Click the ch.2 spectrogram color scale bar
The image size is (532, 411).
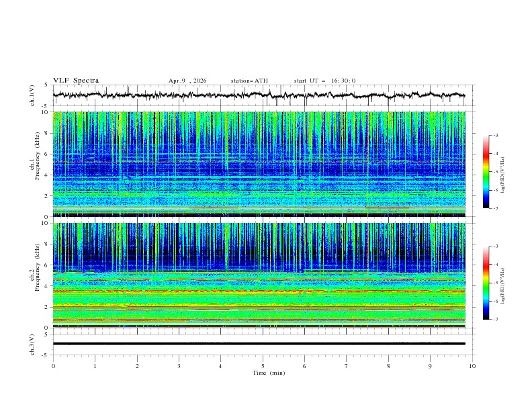tap(486, 283)
